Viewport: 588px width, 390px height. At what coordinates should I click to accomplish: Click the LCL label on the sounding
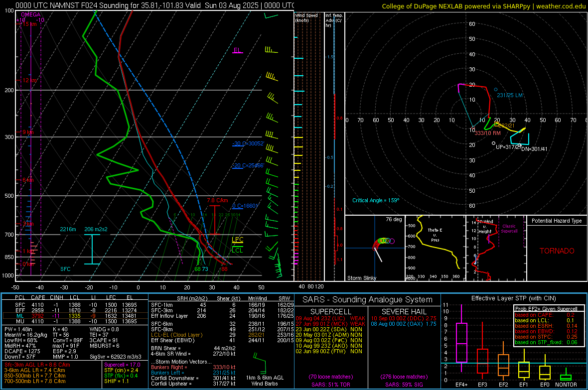coord(237,250)
